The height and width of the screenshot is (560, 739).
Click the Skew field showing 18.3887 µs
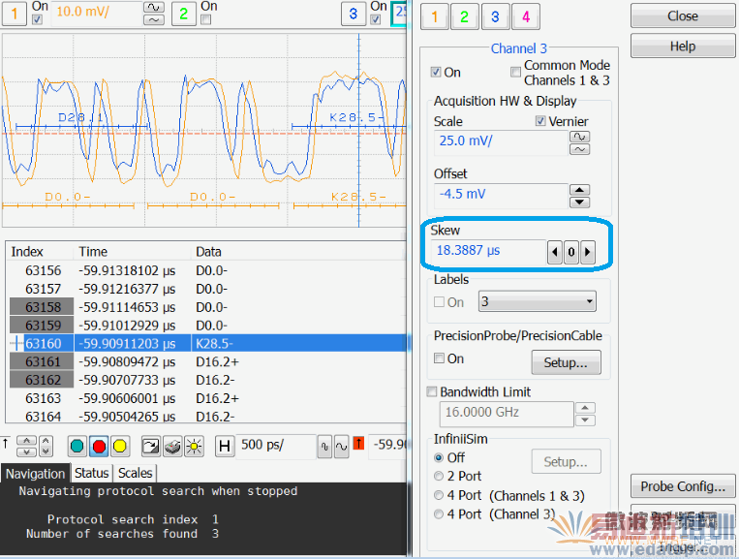click(488, 251)
